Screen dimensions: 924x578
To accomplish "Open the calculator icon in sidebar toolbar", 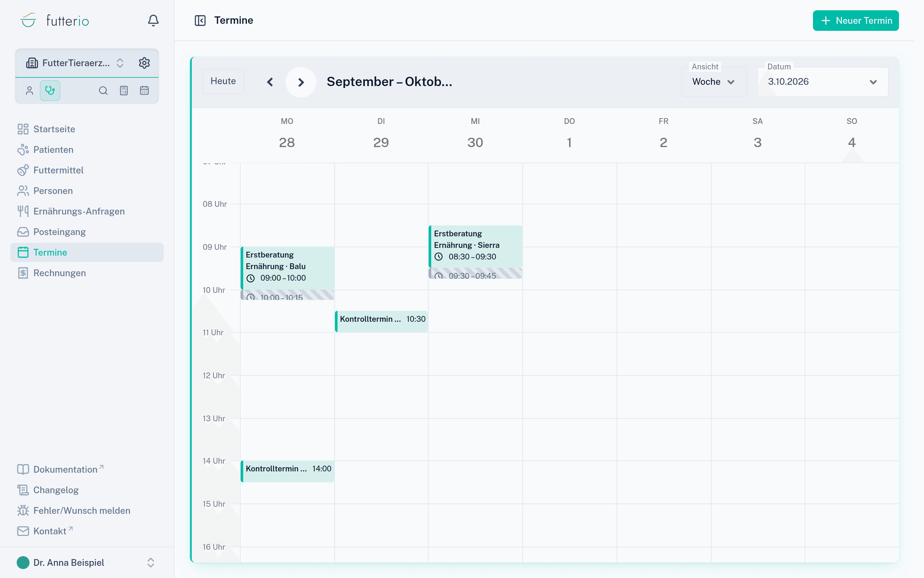I will click(124, 91).
